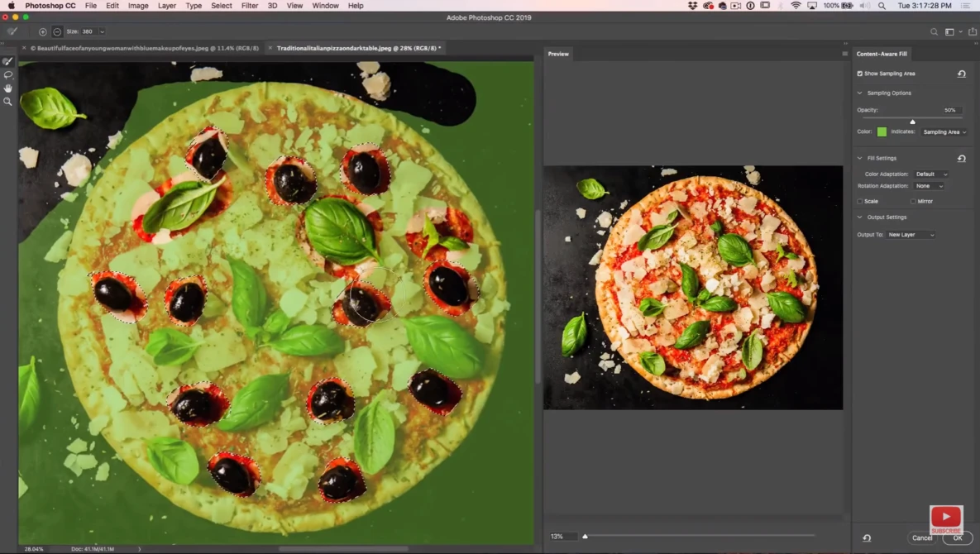Collapse the Sampling Options section

[x=860, y=93]
